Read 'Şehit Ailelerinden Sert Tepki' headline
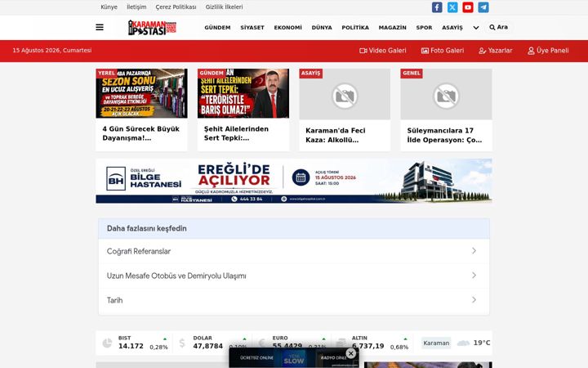 coord(236,133)
